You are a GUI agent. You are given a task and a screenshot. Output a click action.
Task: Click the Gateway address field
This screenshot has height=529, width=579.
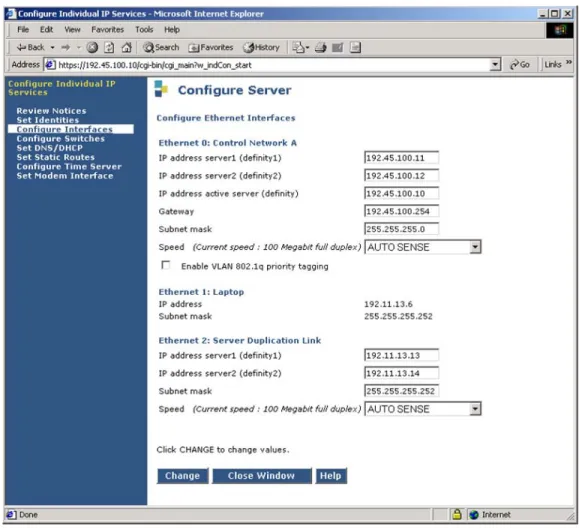[x=401, y=211]
